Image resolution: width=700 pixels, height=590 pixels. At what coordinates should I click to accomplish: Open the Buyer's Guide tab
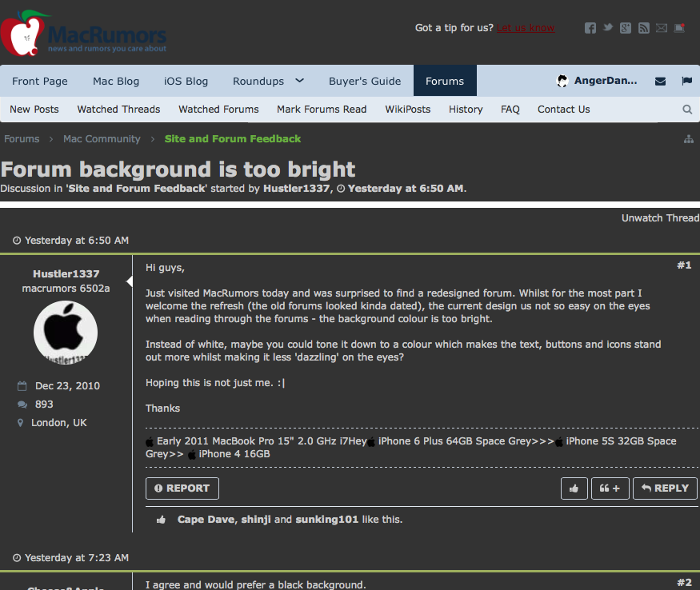365,82
